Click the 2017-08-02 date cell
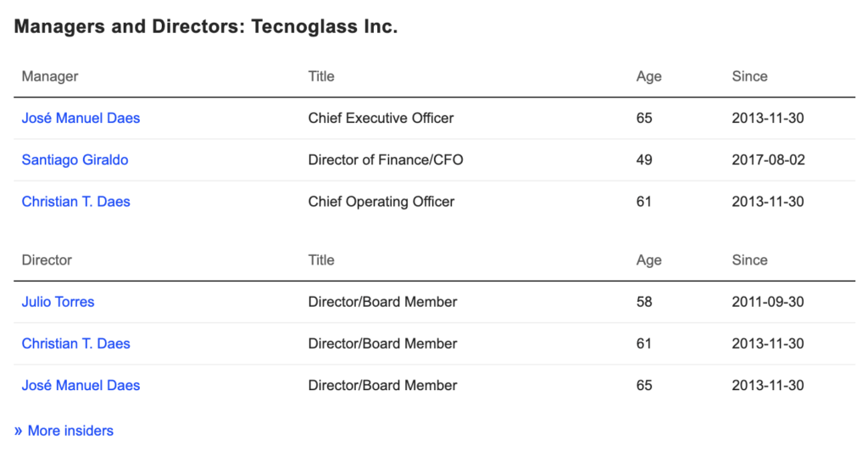The image size is (868, 457). click(767, 159)
